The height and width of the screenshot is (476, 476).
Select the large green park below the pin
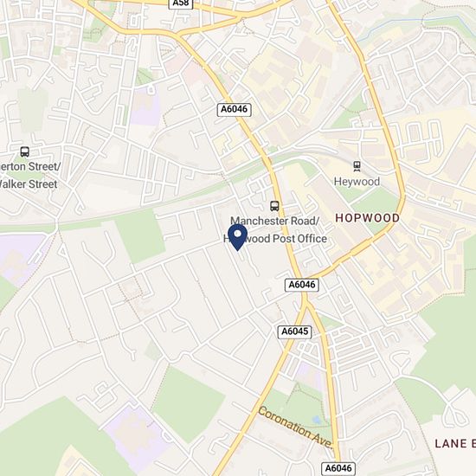coord(189,404)
